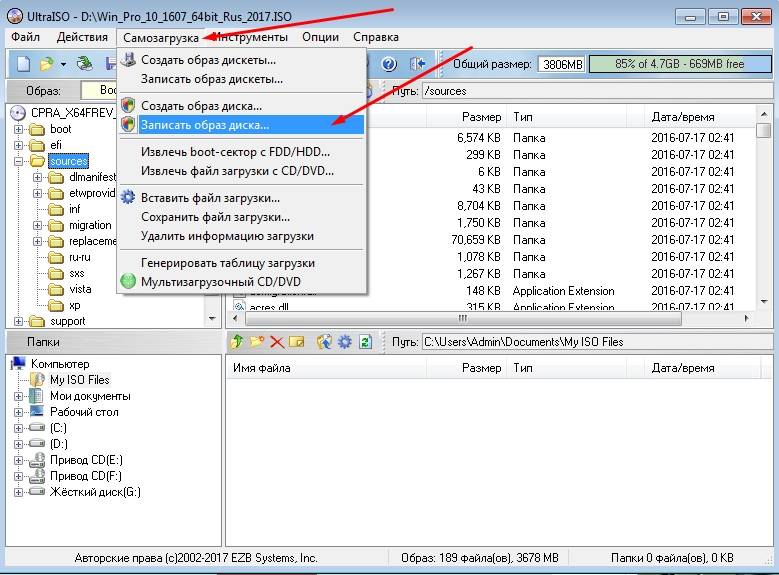The height and width of the screenshot is (575, 779).
Task: Click the blue gear icon in lower toolbar
Action: (345, 342)
